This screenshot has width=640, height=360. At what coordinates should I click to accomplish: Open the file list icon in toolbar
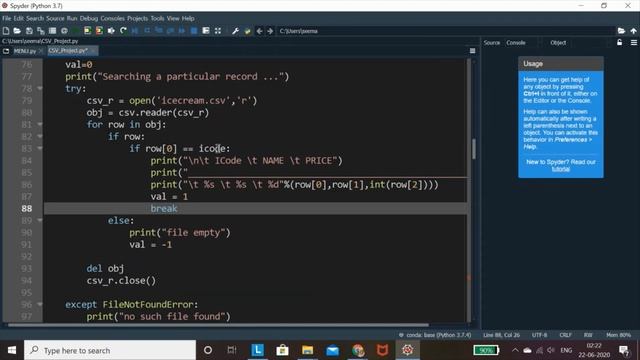coord(52,31)
